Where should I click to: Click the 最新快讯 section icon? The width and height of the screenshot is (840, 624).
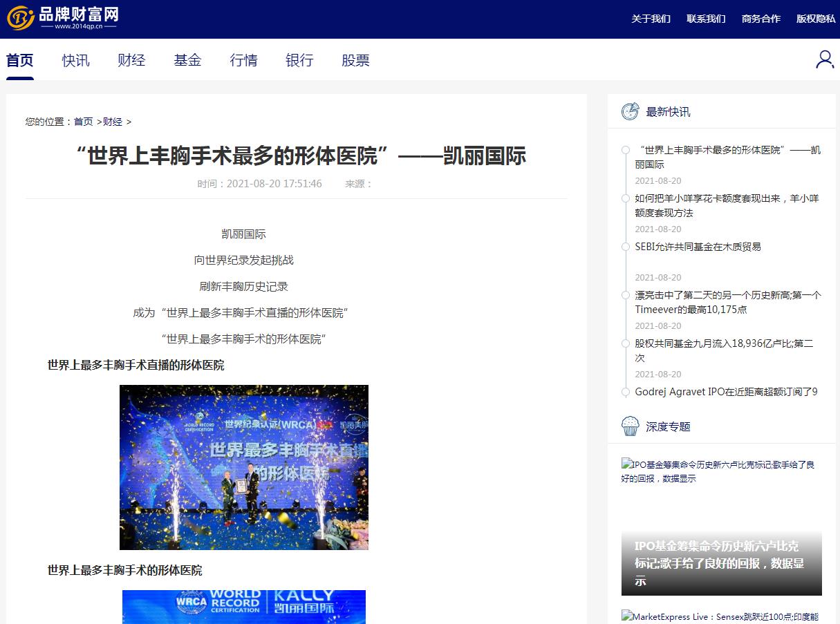630,111
